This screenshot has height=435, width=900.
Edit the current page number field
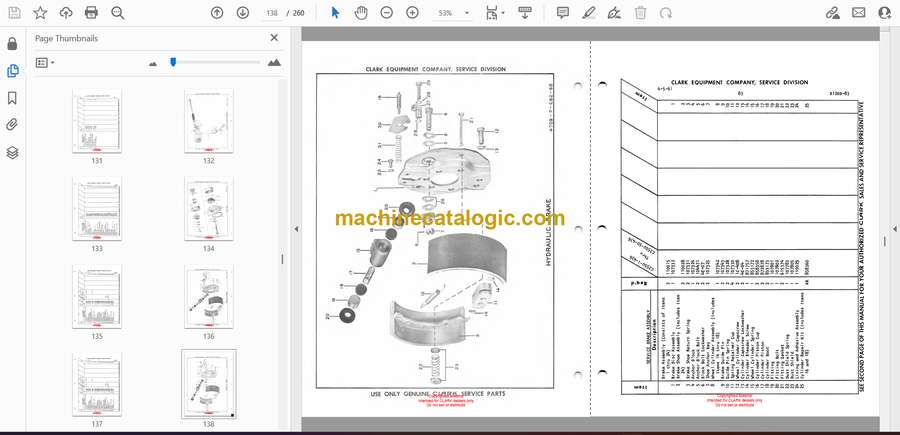[272, 13]
